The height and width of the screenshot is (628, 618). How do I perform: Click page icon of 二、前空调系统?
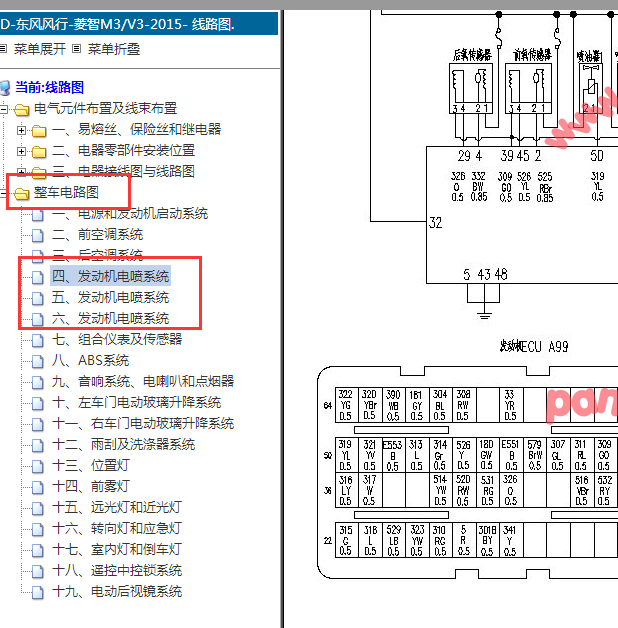[x=38, y=236]
